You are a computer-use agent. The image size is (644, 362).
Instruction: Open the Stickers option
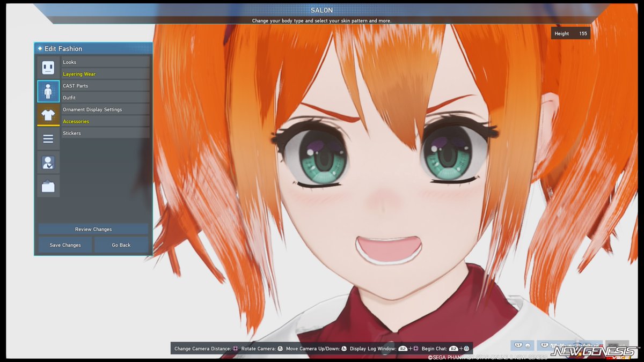pos(105,133)
